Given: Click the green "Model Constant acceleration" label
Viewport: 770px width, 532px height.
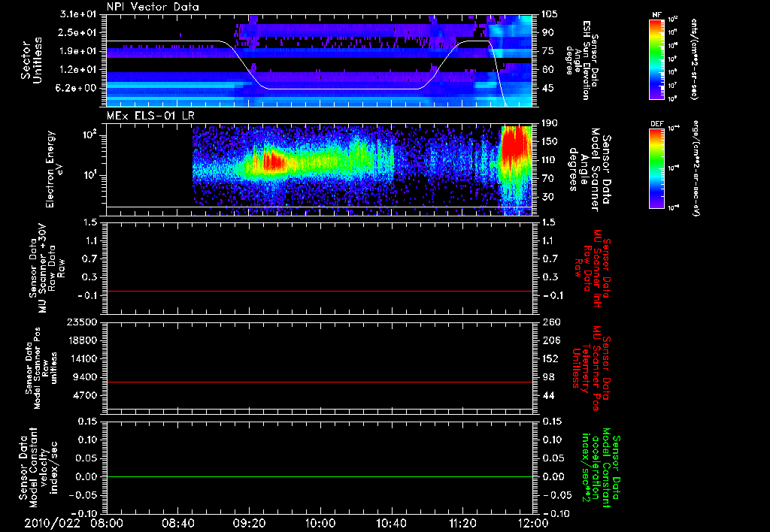Looking at the screenshot, I should [x=599, y=467].
